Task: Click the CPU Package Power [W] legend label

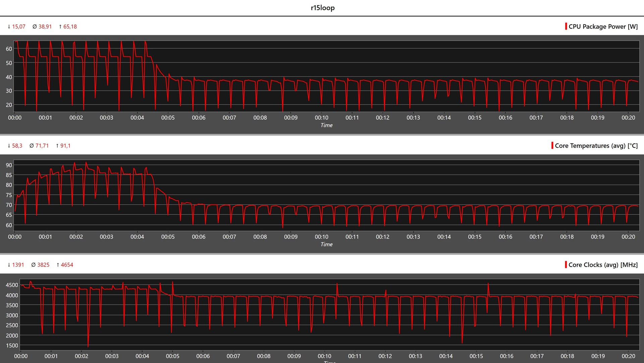Action: tap(603, 27)
